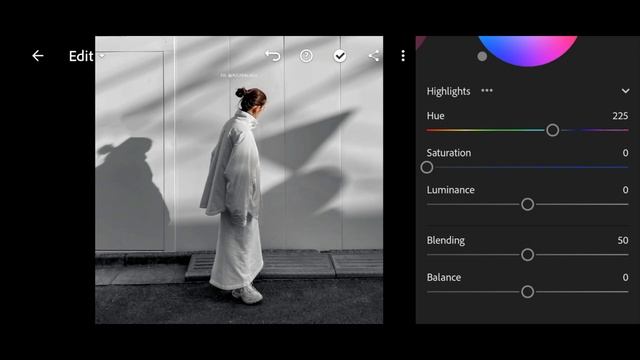This screenshot has height=360, width=640.
Task: Click the Luminance label
Action: click(451, 190)
